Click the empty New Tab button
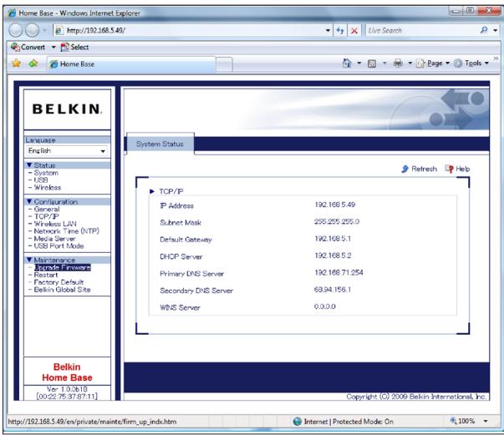Image resolution: width=504 pixels, height=435 pixels. pos(224,64)
